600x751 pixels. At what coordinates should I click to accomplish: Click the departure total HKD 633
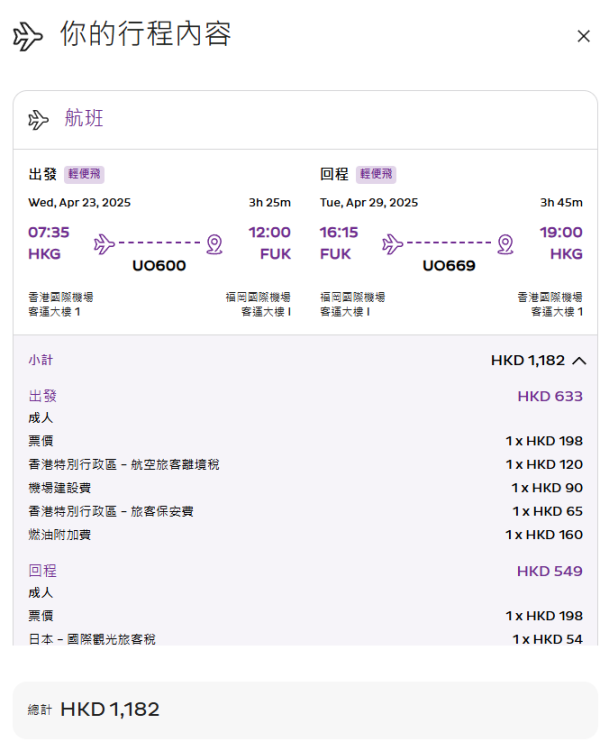[x=550, y=397]
